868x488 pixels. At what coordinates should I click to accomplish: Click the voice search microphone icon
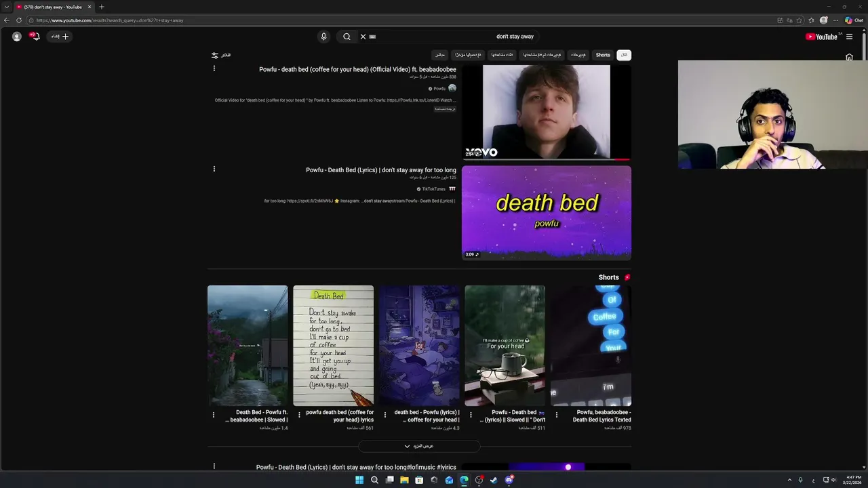[x=323, y=37]
